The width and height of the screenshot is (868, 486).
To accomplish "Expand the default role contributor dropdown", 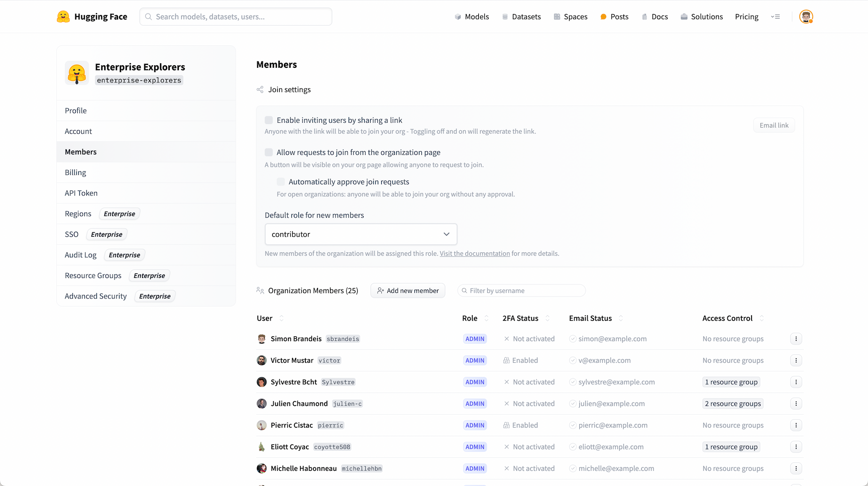I will [x=361, y=234].
